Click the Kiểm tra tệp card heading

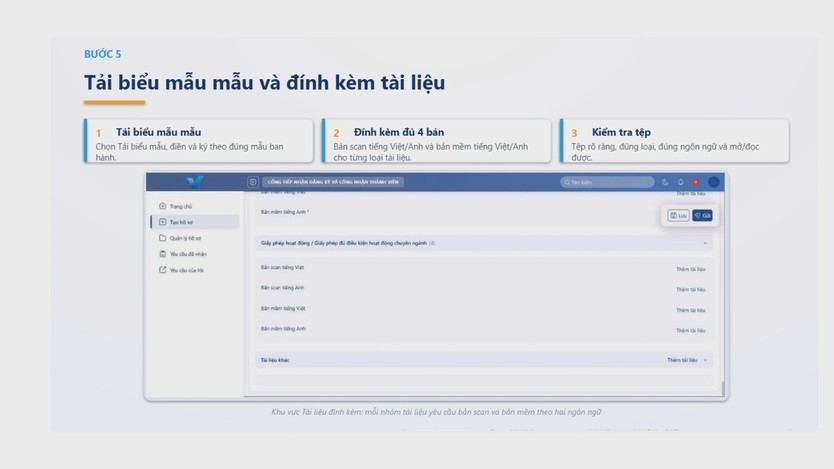click(x=621, y=132)
